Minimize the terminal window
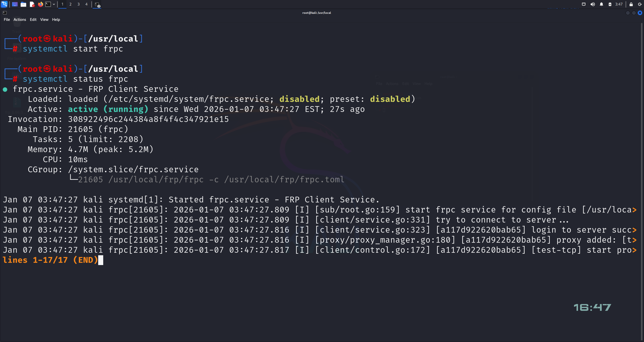Viewport: 644px width, 342px height. click(x=628, y=13)
